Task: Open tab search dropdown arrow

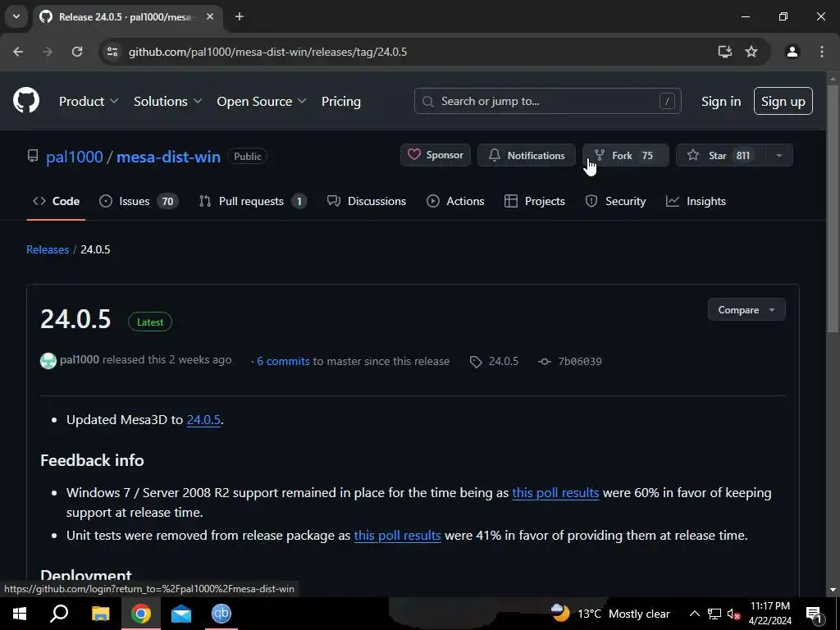Action: pos(16,16)
